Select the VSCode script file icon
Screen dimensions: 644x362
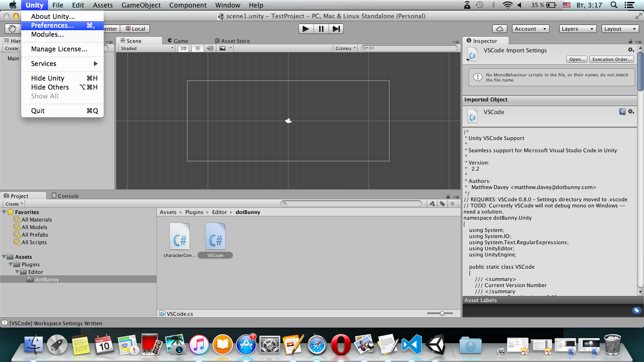pos(215,237)
